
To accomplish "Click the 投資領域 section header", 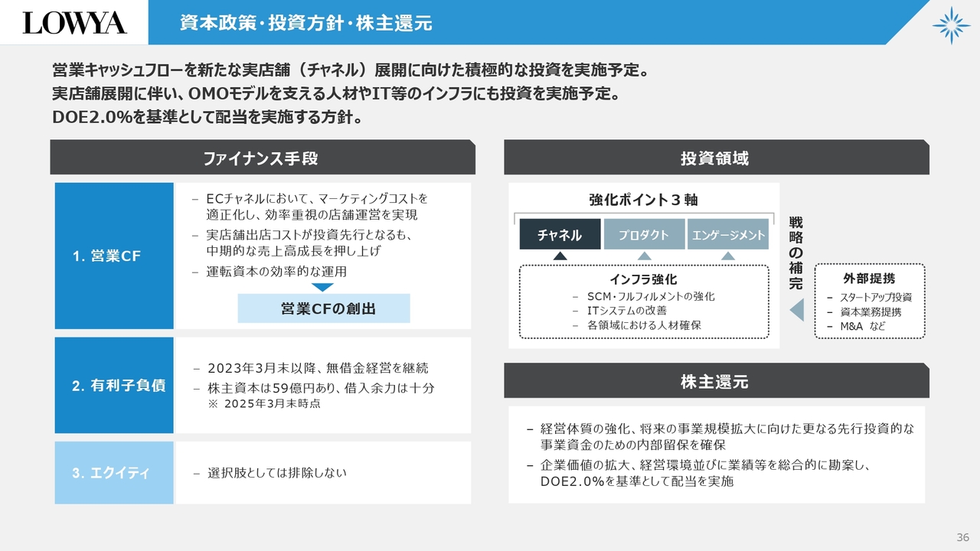I will [x=717, y=158].
